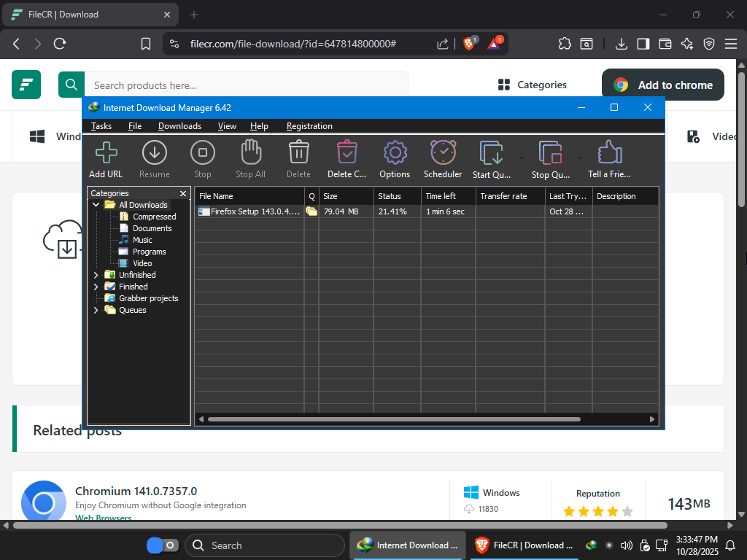Open the Downloads menu
747x560 pixels.
pos(179,126)
